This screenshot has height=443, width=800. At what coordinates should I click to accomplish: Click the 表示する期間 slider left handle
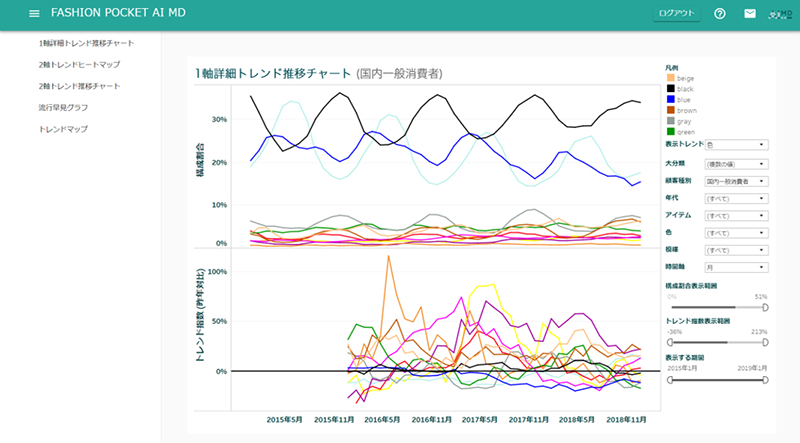(668, 378)
